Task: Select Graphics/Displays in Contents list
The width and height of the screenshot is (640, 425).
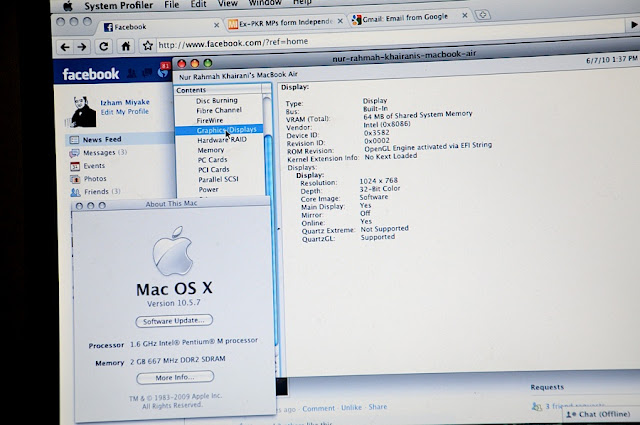Action: pyautogui.click(x=219, y=130)
